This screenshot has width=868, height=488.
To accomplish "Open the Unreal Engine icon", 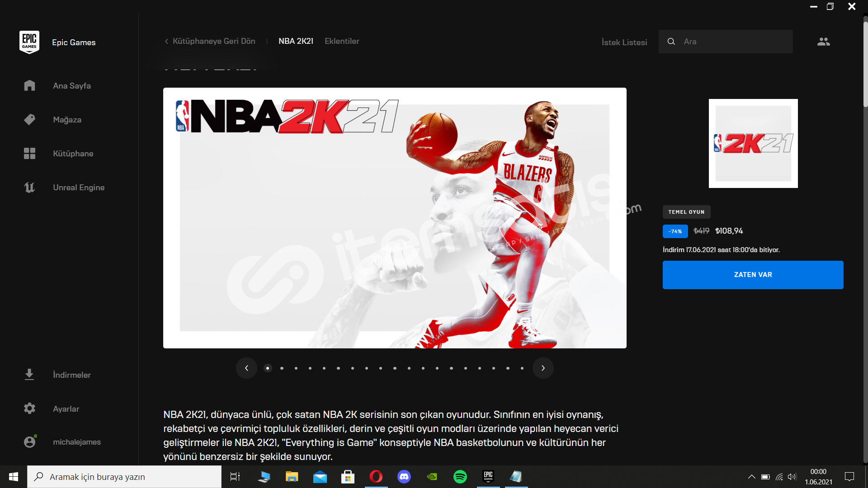I will tap(29, 187).
